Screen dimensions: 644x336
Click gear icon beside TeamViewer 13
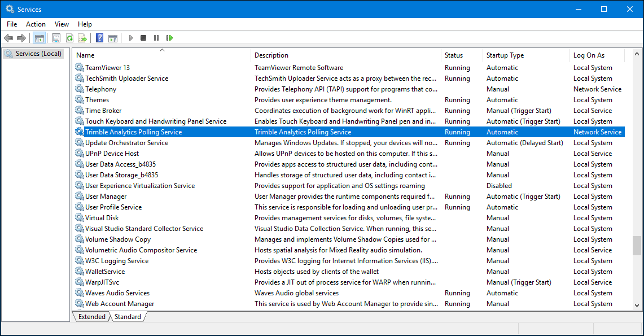79,67
